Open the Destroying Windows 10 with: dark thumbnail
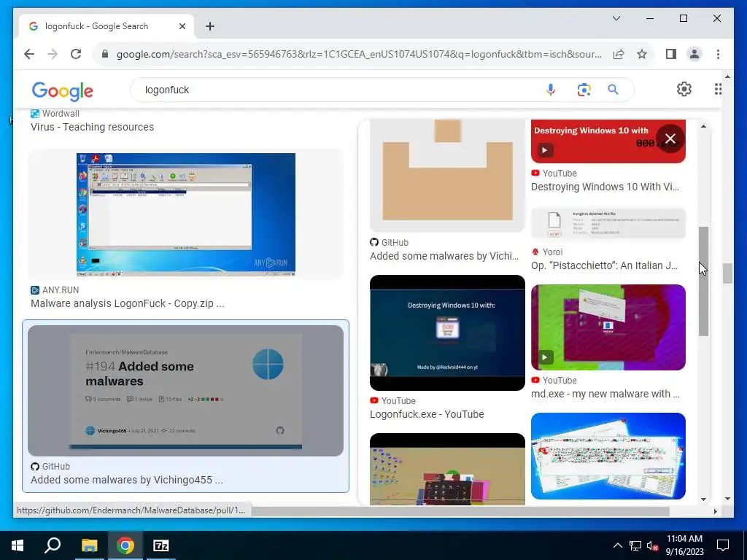The image size is (747, 560). point(447,332)
